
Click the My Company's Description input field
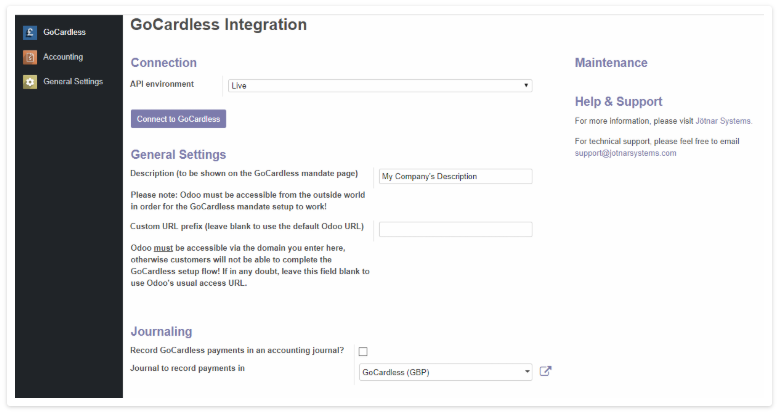[455, 176]
